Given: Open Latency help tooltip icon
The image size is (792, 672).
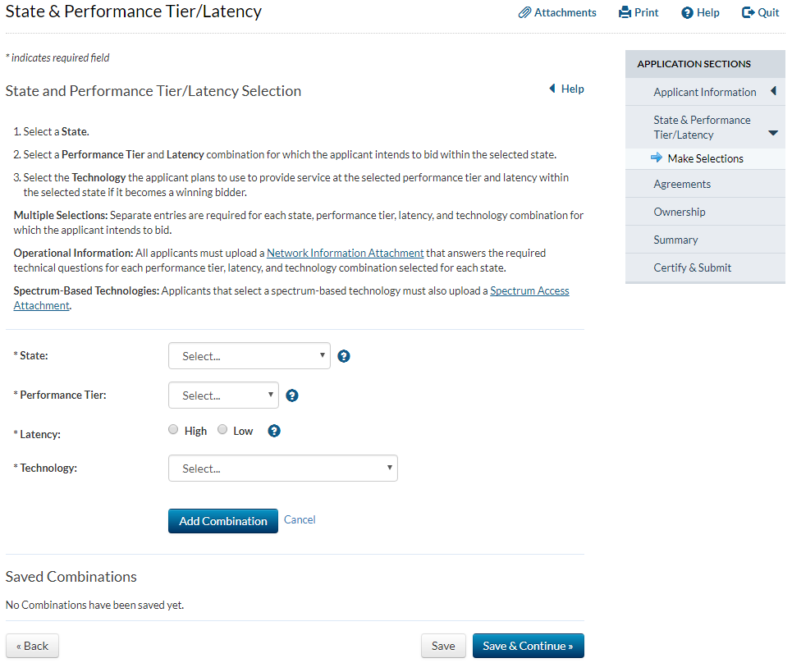Looking at the screenshot, I should pos(274,431).
